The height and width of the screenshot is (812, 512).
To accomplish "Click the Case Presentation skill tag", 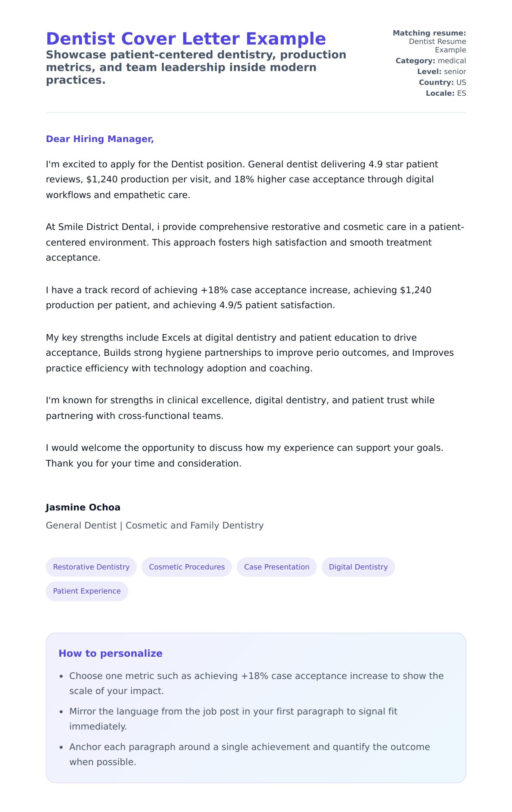I will pos(276,567).
